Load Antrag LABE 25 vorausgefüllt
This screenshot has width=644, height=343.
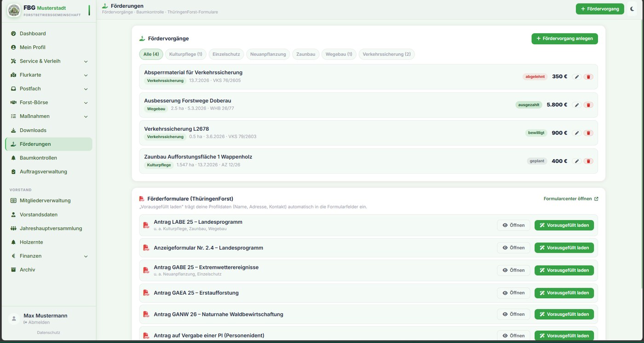(564, 225)
